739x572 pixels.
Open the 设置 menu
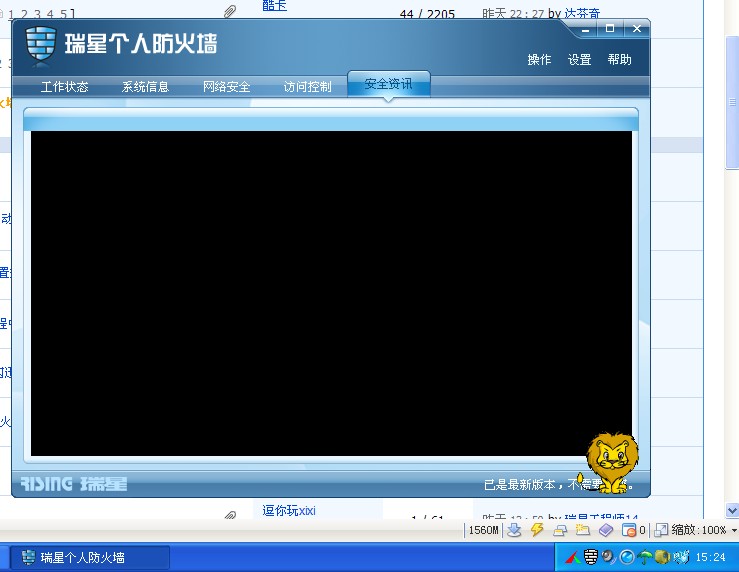(x=579, y=59)
